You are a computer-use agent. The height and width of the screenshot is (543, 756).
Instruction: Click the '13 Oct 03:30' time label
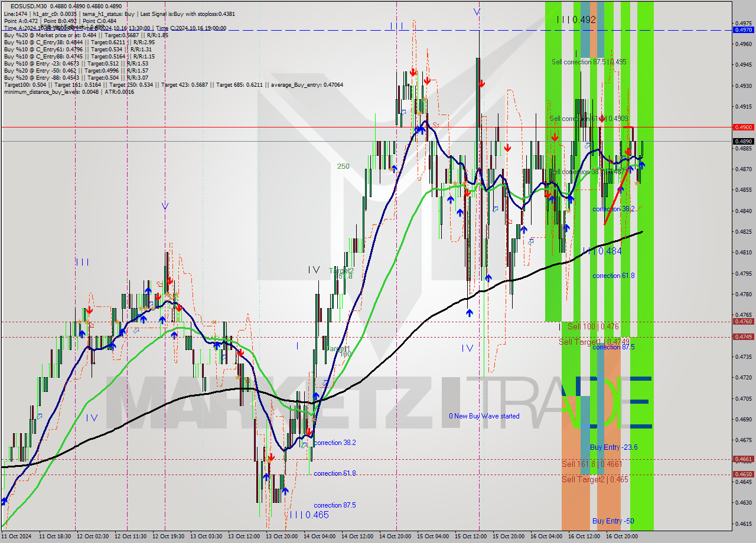206,537
